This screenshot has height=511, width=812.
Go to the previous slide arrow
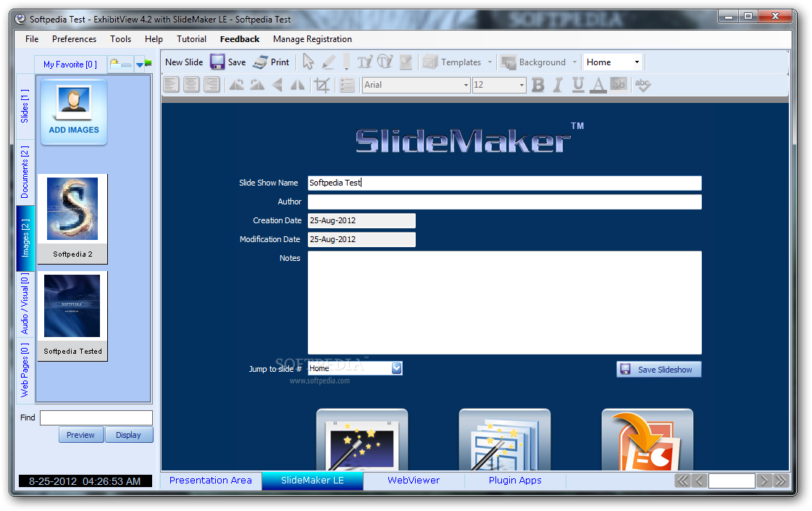point(699,481)
